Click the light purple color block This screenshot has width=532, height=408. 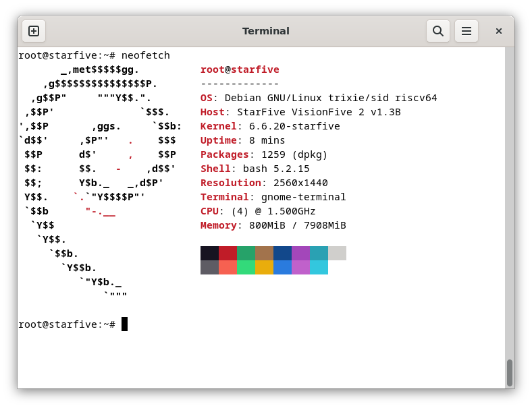pos(300,267)
